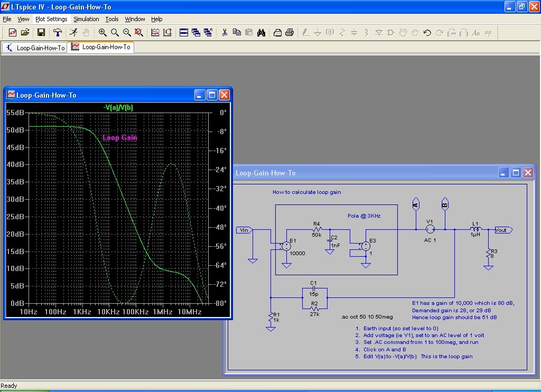The height and width of the screenshot is (392, 541).
Task: Place ground symbol tool
Action: pos(318,32)
